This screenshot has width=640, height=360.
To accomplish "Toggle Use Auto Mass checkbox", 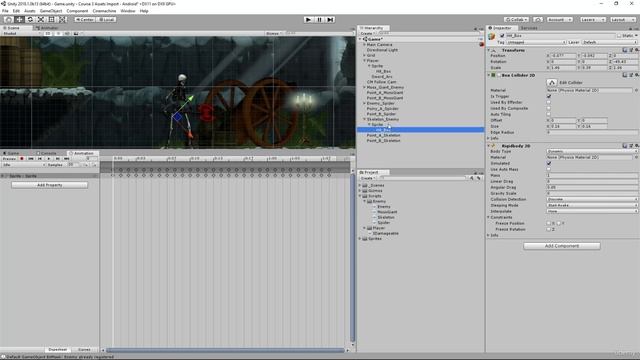I will [549, 169].
